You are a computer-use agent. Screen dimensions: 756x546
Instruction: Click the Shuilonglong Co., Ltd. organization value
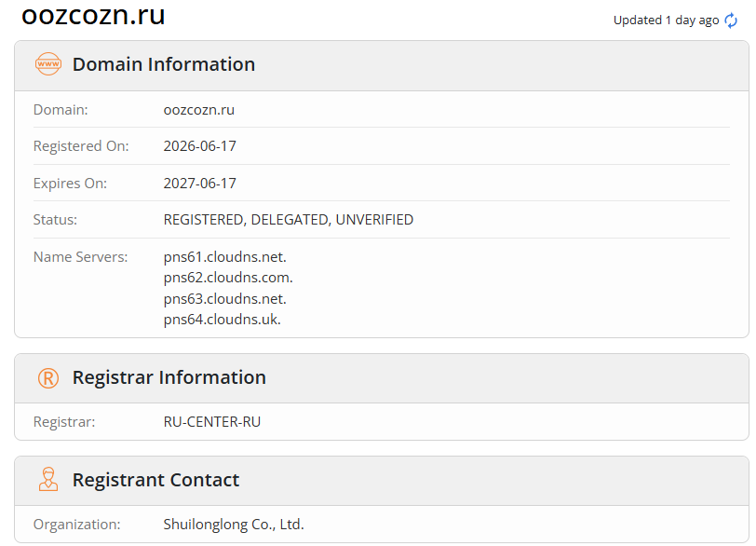[234, 525]
